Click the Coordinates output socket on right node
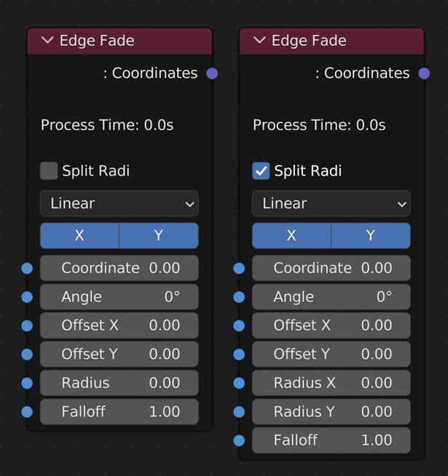This screenshot has width=448, height=476. pyautogui.click(x=424, y=74)
